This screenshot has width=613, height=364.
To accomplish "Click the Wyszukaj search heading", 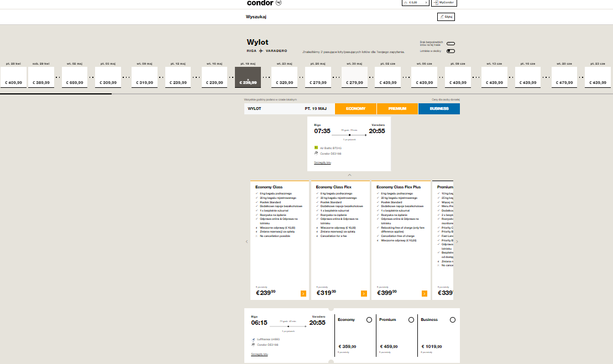I will click(x=256, y=17).
